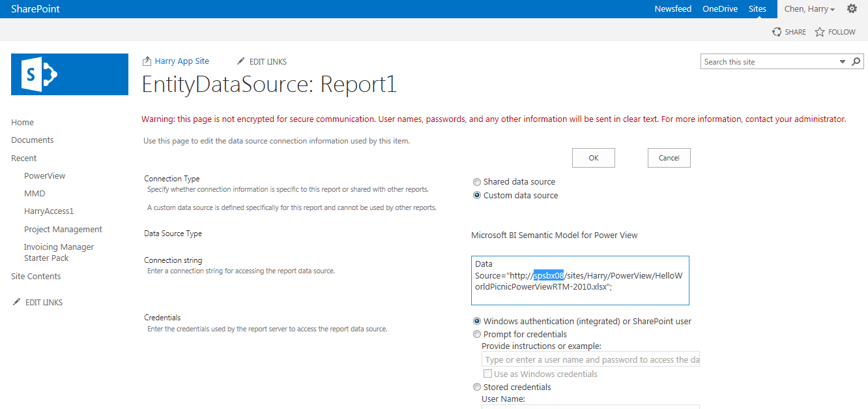The height and width of the screenshot is (409, 868).
Task: Click the search magnifier icon
Action: click(x=856, y=61)
